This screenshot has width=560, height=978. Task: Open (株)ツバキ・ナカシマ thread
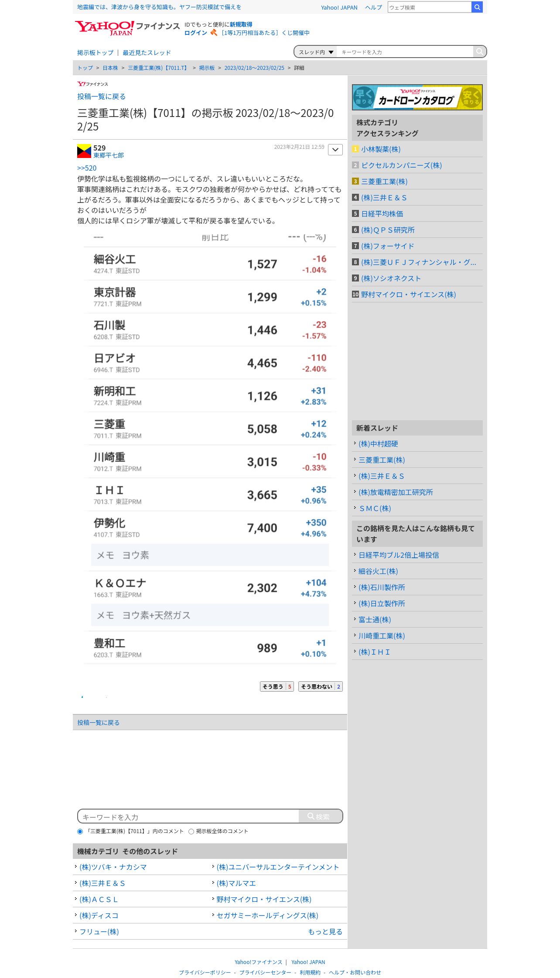point(113,867)
